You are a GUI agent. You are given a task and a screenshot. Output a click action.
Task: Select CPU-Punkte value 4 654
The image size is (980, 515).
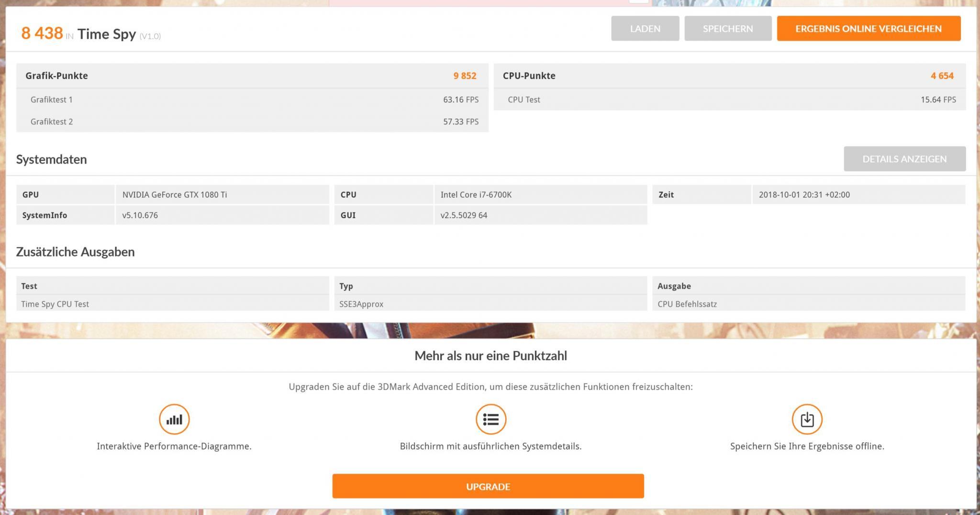coord(942,76)
